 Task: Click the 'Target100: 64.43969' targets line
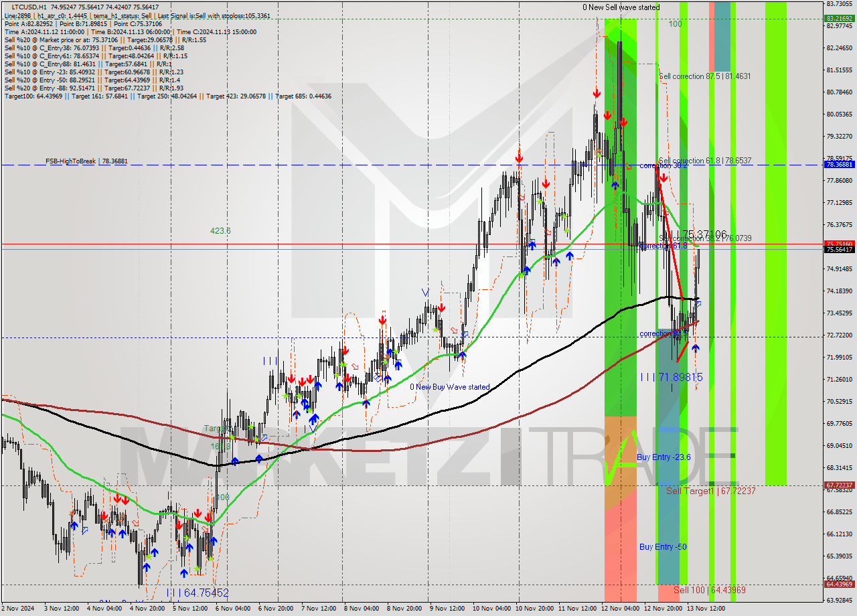coord(167,96)
